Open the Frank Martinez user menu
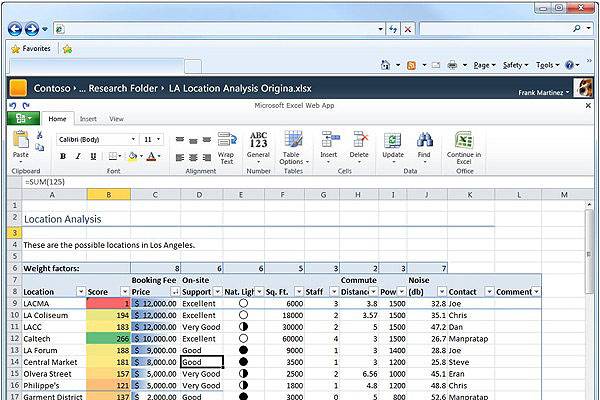The image size is (600, 400). pyautogui.click(x=543, y=93)
